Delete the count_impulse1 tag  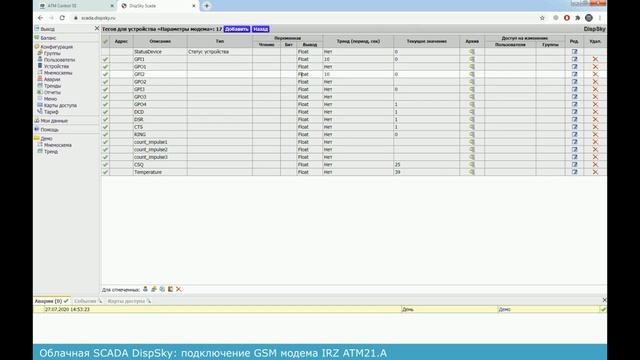coord(595,142)
